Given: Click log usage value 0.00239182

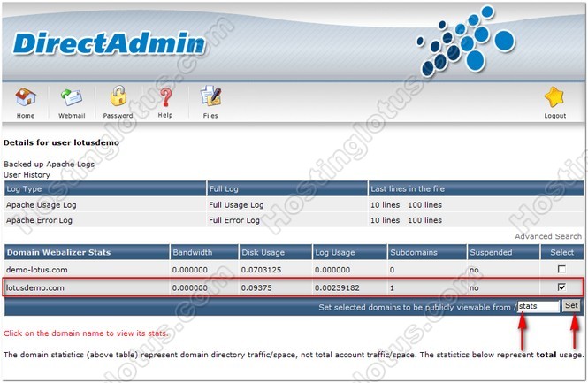Looking at the screenshot, I should 337,287.
